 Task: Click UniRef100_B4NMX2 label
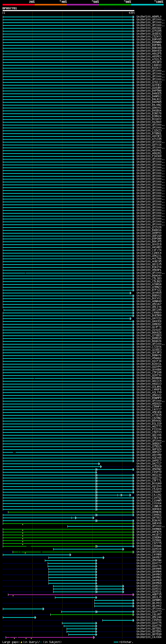149,97
